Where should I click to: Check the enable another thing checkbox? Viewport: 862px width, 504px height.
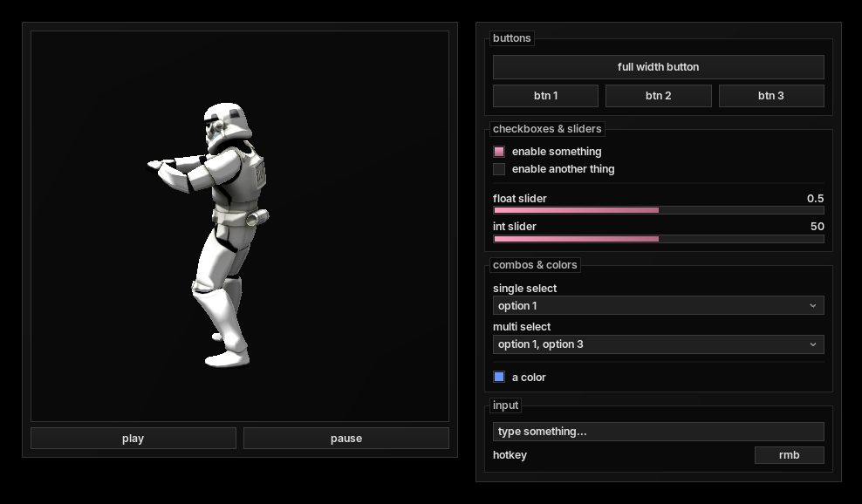tap(499, 169)
